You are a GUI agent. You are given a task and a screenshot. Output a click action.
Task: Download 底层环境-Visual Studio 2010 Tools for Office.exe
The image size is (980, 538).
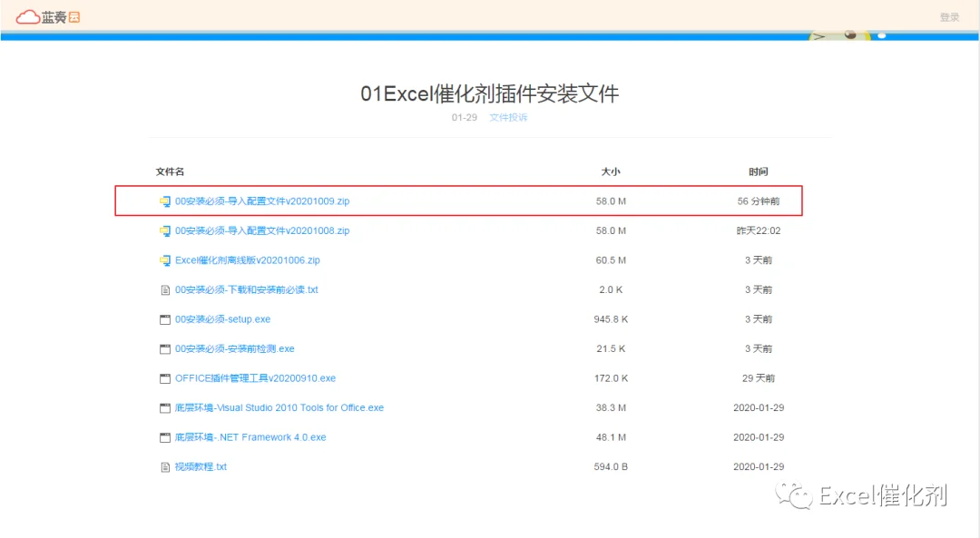279,407
